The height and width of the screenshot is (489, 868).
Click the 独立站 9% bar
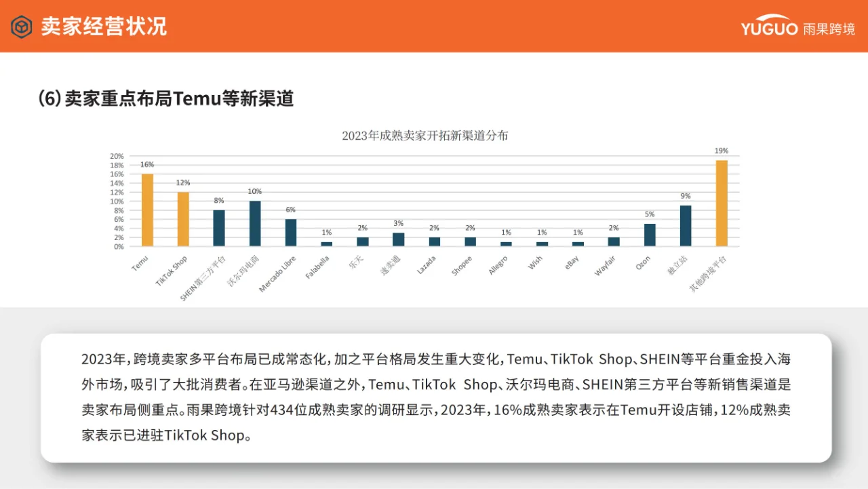tap(686, 226)
